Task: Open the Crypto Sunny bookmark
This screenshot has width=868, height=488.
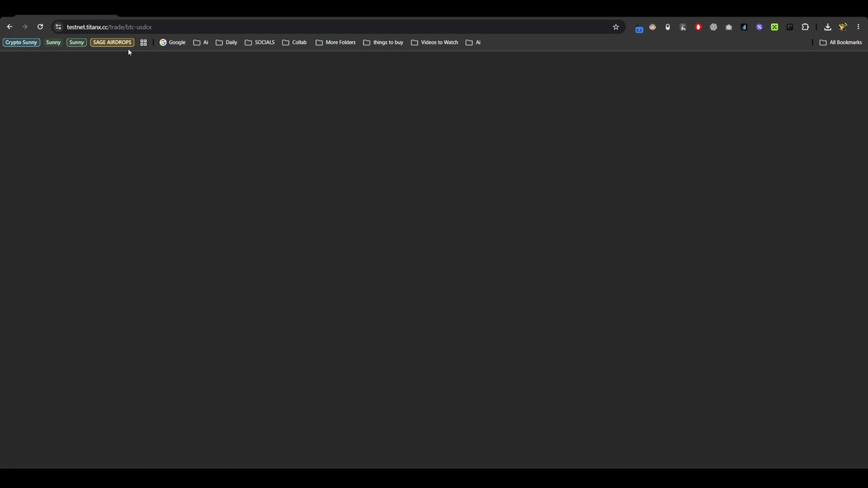Action: click(x=21, y=43)
